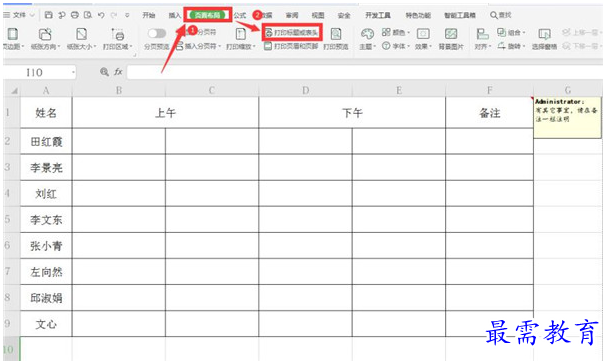
Task: Open the 字体 theme fonts dropdown
Action: pos(396,46)
